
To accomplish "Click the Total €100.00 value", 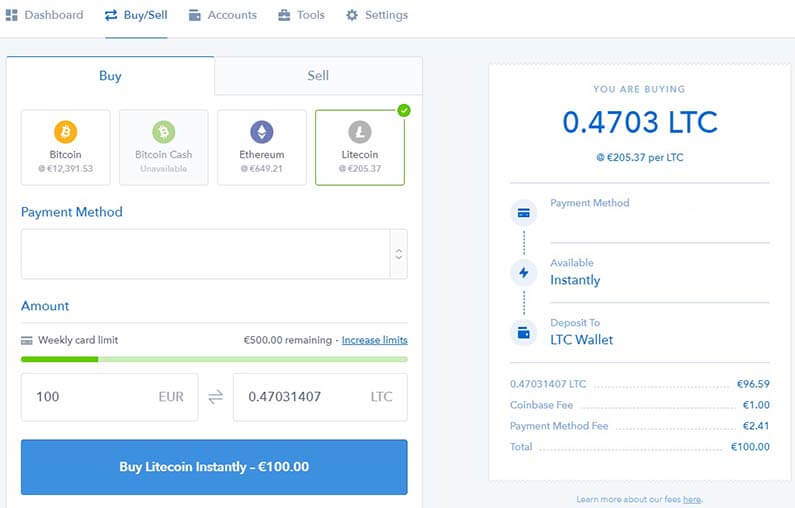I will [750, 447].
